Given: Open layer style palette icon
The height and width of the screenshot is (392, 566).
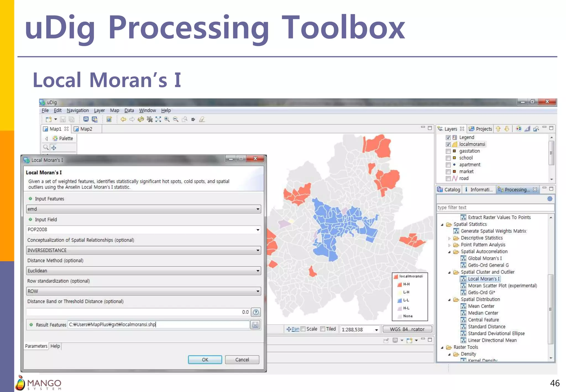Looking at the screenshot, I should [518, 129].
